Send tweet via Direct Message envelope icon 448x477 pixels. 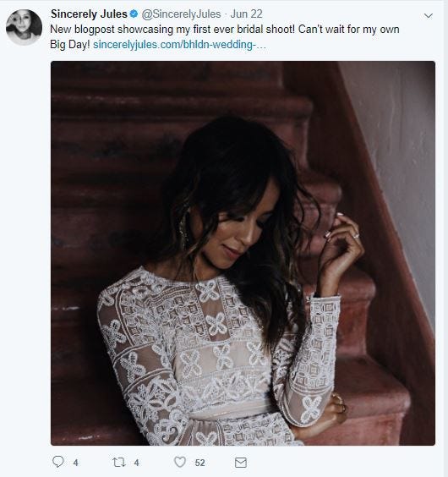241,463
